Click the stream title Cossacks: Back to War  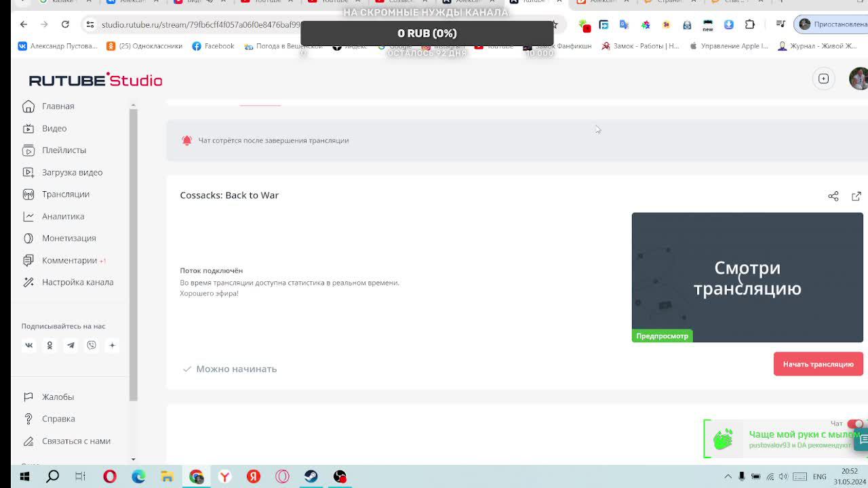click(x=229, y=195)
